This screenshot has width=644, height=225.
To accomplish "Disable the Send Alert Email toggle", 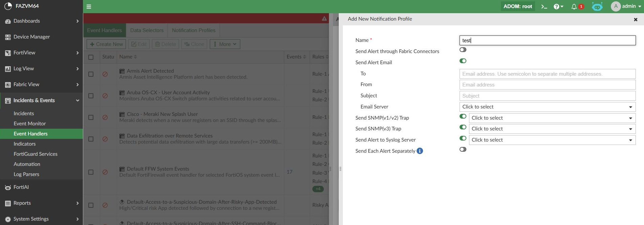I will tap(463, 61).
